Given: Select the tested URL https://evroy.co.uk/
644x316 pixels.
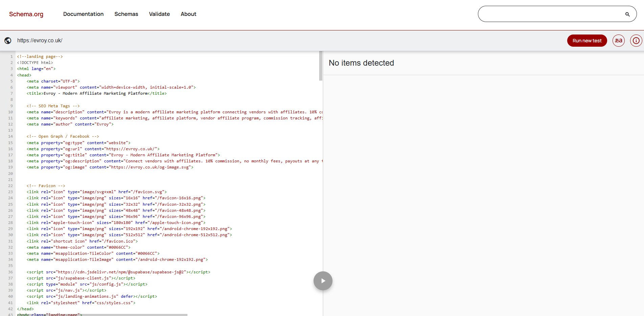Looking at the screenshot, I should [40, 40].
